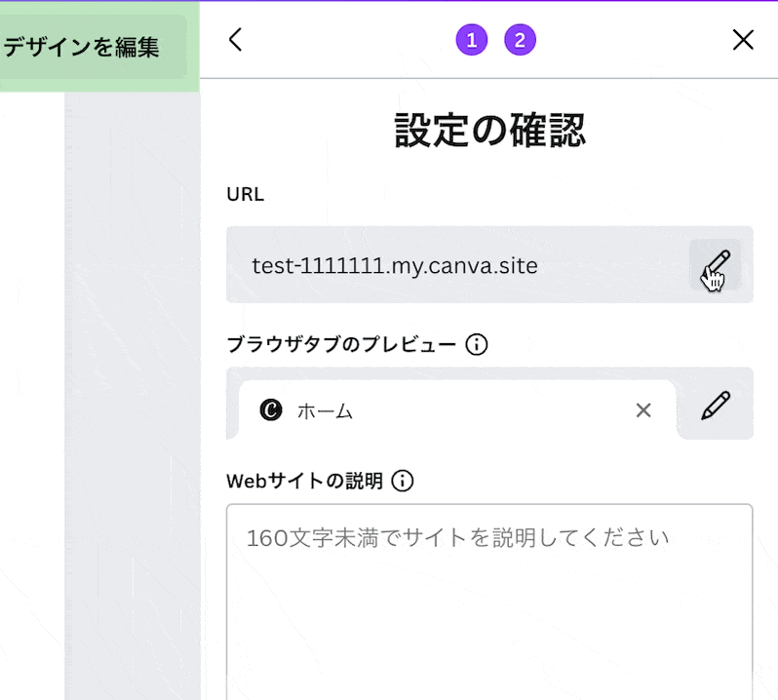Go back using the left chevron arrow
This screenshot has height=700, width=778.
(x=236, y=40)
